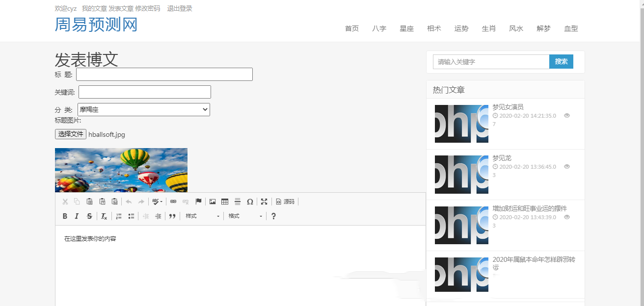Expand the 样式 styles dropdown
Image resolution: width=644 pixels, height=306 pixels.
(x=202, y=216)
